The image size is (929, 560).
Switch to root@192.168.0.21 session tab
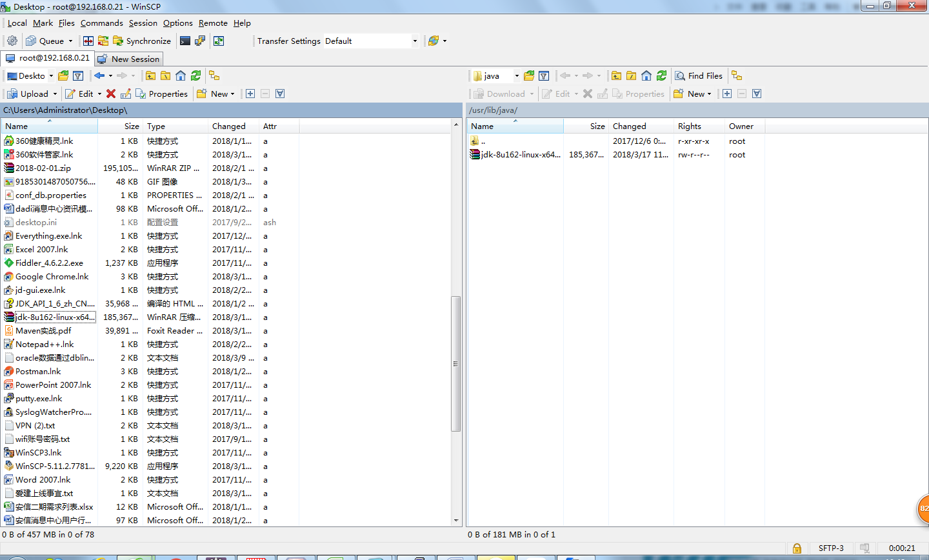[47, 58]
